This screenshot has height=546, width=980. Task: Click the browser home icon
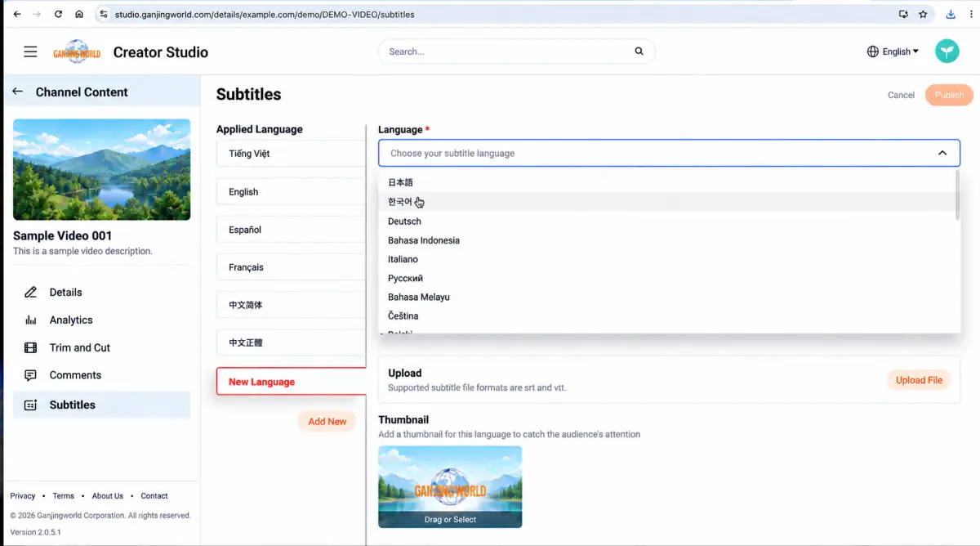(x=79, y=14)
